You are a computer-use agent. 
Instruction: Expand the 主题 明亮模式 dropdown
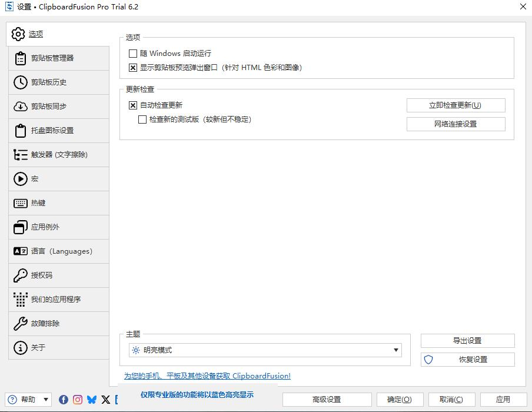click(265, 350)
